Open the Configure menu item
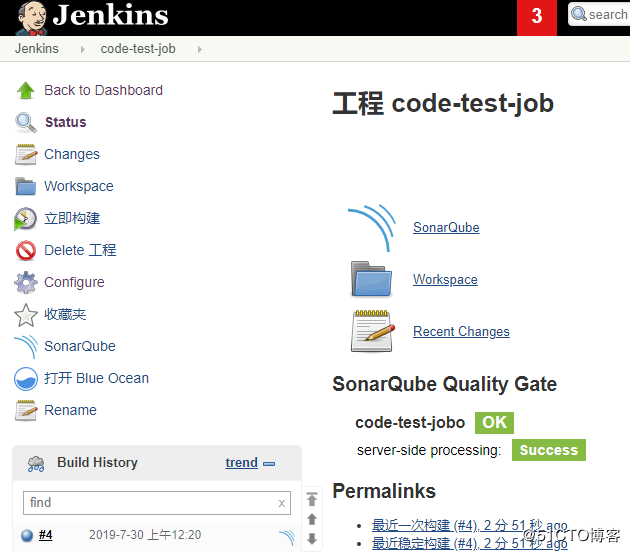This screenshot has width=630, height=552. point(74,282)
